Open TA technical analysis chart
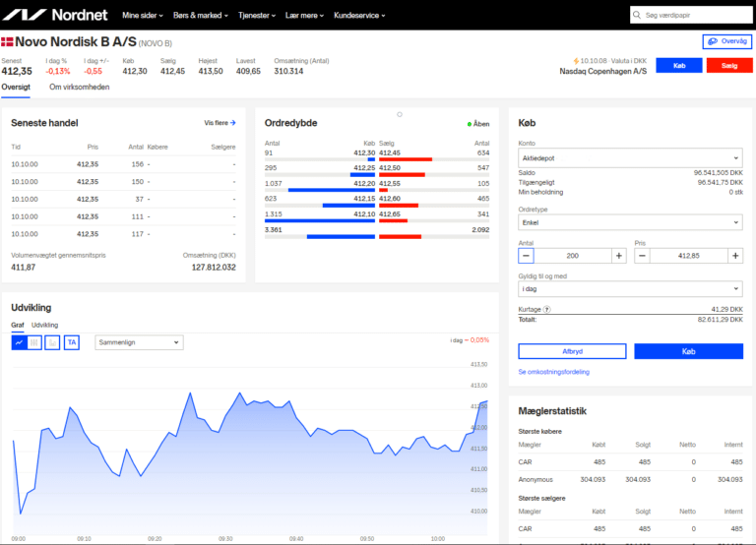756x545 pixels. click(71, 342)
